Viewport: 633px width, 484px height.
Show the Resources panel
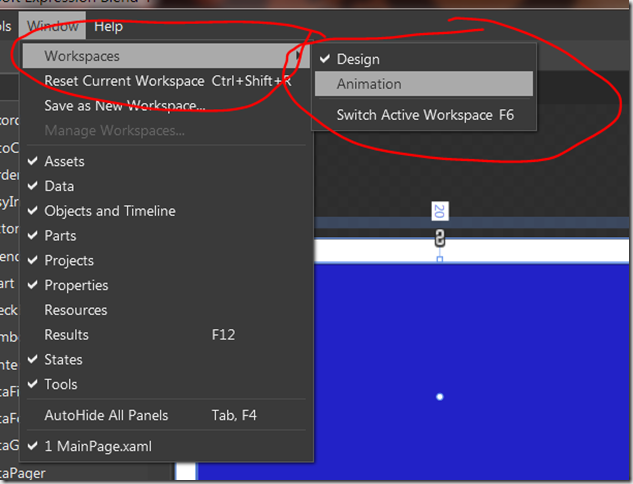165,310
